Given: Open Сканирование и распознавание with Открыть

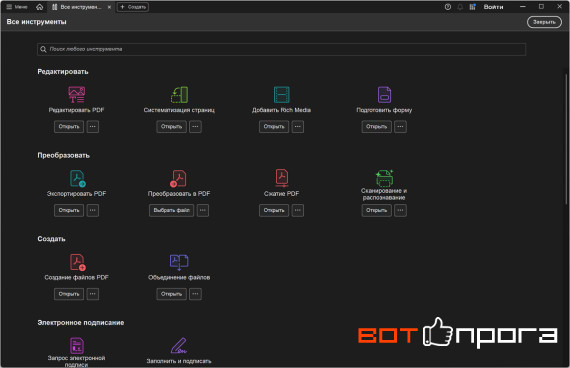Looking at the screenshot, I should click(x=377, y=210).
